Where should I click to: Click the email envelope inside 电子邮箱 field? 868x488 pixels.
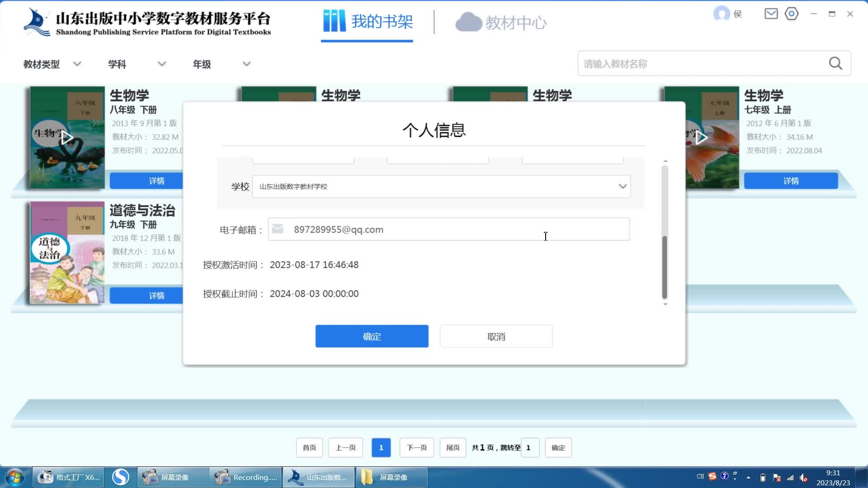coord(278,229)
